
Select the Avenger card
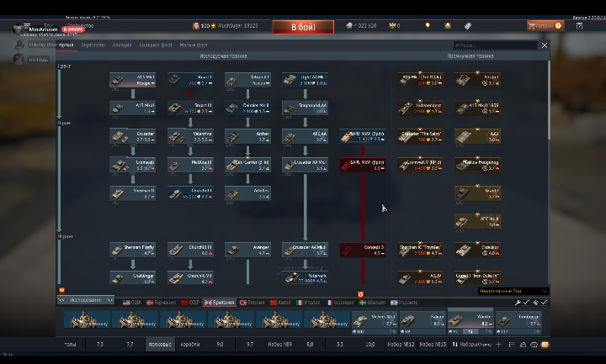(x=247, y=251)
